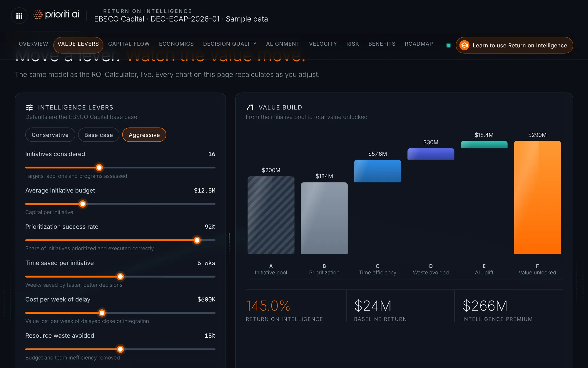Click the Value Build steps icon
The image size is (588, 368).
pos(250,107)
